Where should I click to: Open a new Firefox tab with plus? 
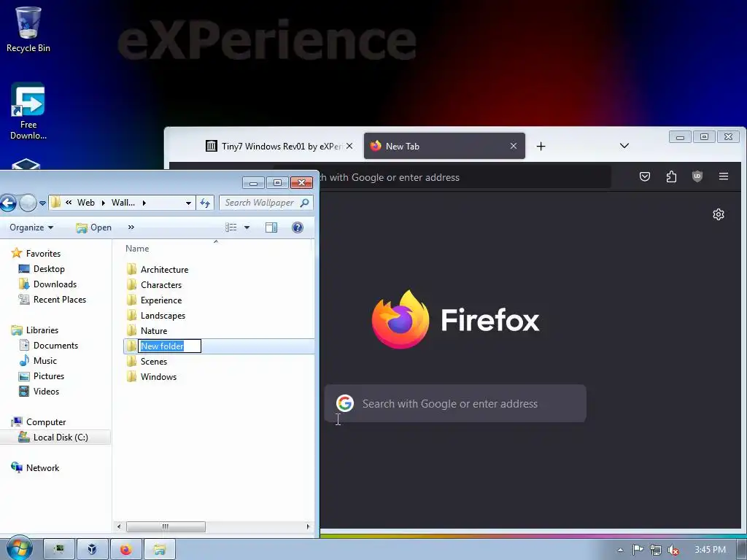pyautogui.click(x=541, y=146)
